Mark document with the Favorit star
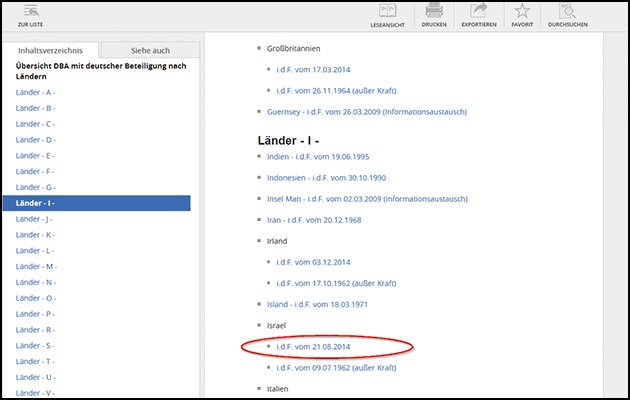The width and height of the screenshot is (630, 400). pos(522,12)
